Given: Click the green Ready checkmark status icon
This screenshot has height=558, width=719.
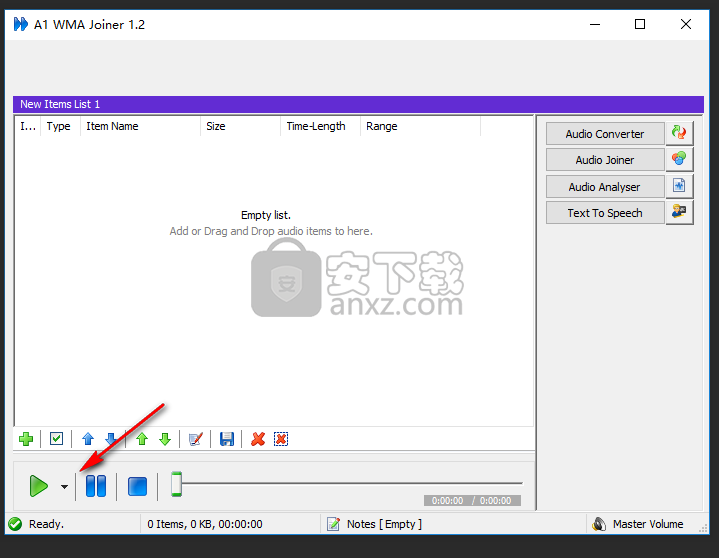Looking at the screenshot, I should click(15, 524).
